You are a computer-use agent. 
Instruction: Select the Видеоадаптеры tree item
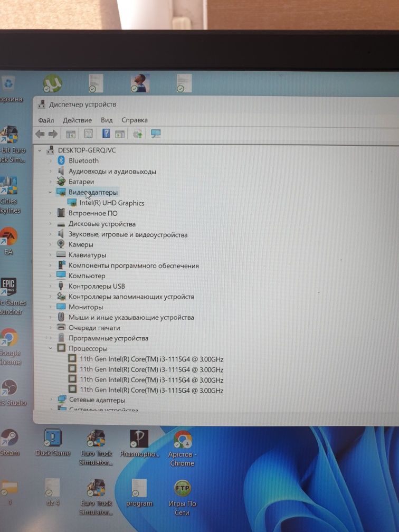click(x=93, y=192)
